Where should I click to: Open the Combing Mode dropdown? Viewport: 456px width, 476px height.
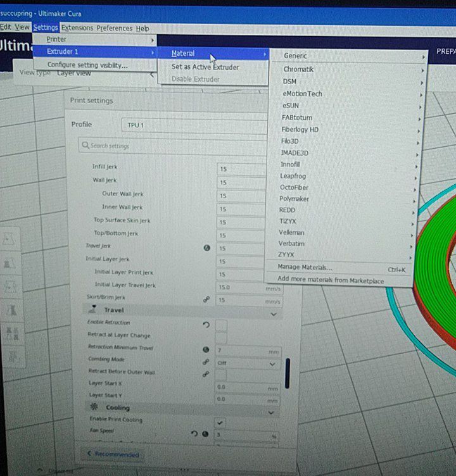pos(247,364)
